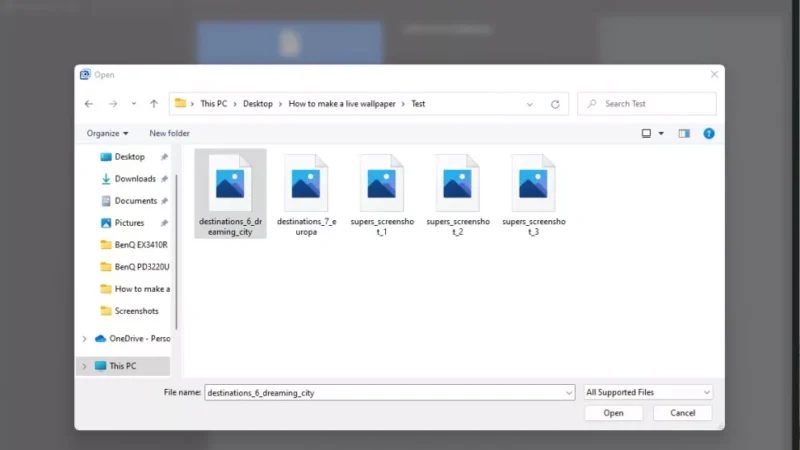This screenshot has height=450, width=800.
Task: Click the Back navigation arrow
Action: [x=89, y=104]
